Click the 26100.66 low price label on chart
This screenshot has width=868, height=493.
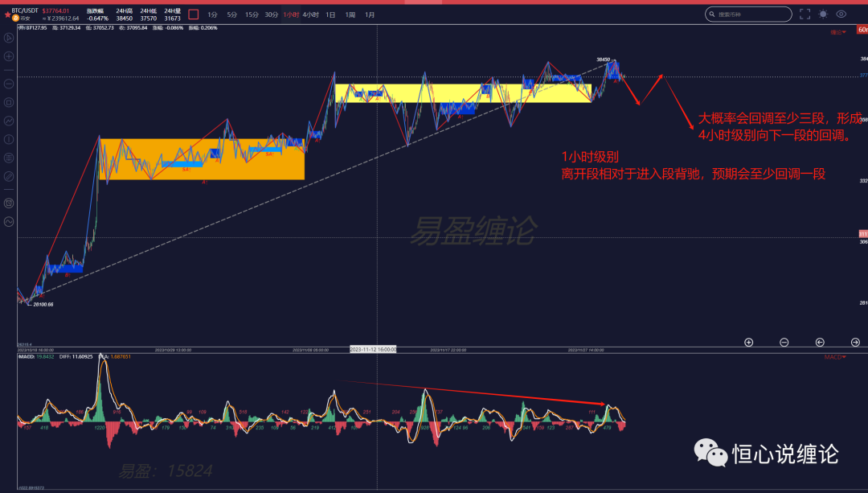click(43, 305)
